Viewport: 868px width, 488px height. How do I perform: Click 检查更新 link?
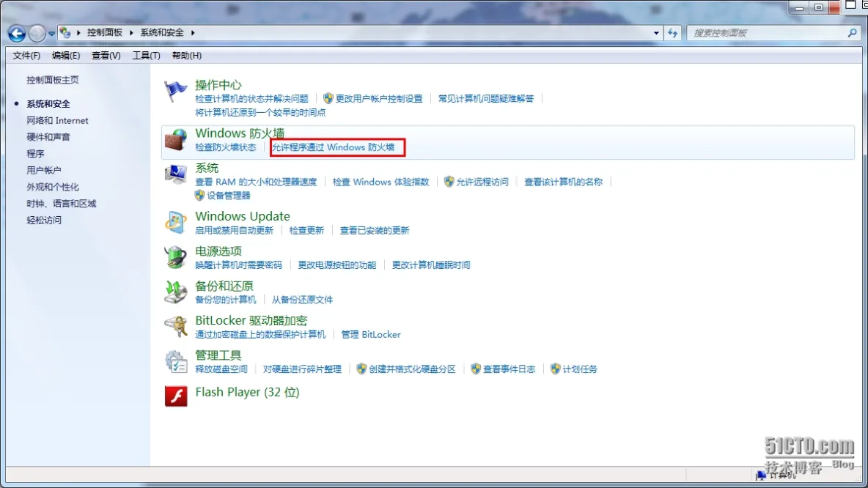(306, 230)
